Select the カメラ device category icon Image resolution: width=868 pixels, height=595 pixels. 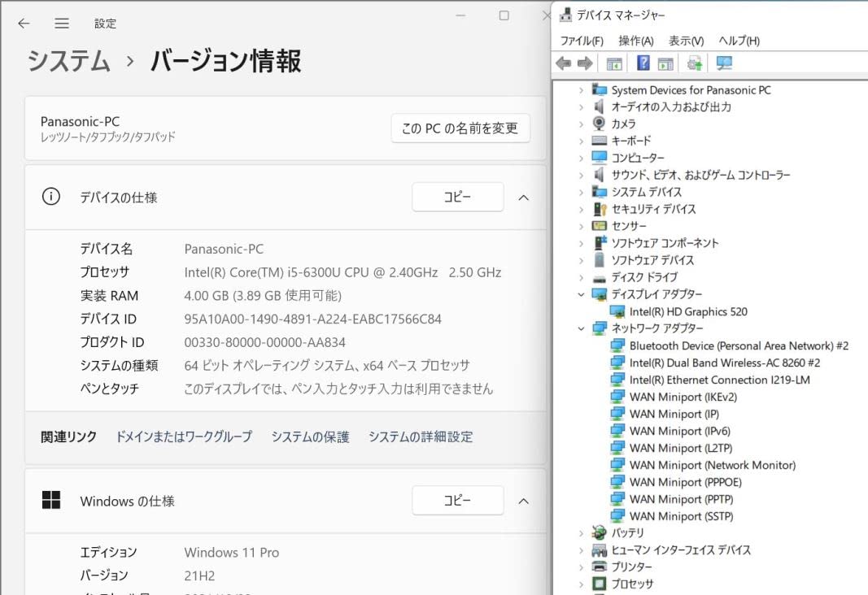[599, 123]
